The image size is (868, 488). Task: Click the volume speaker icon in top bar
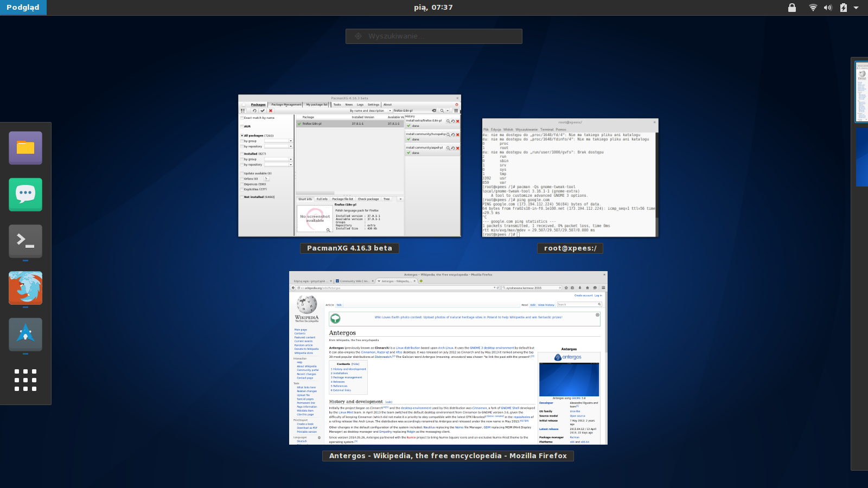pos(827,8)
